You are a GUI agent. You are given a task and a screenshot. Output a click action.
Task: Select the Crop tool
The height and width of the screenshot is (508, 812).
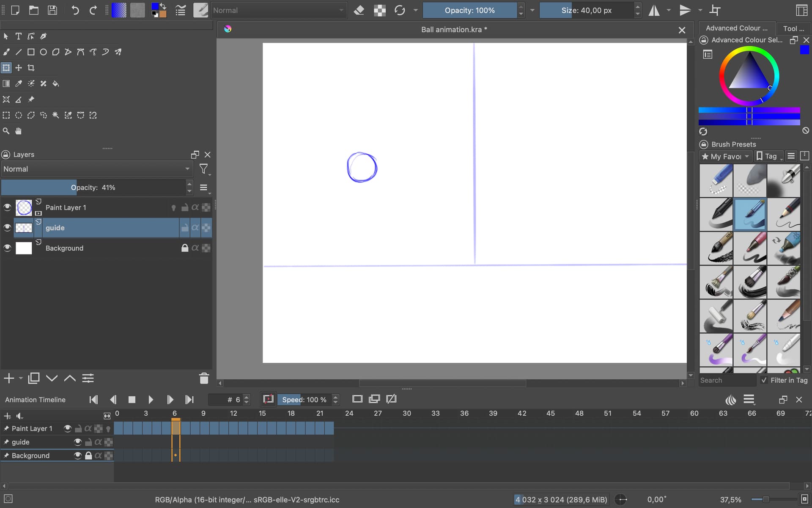[31, 68]
